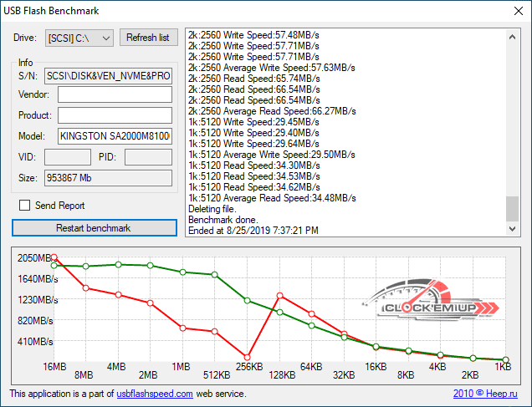Click the Model field showing KINGSTON
This screenshot has width=532, height=407.
(115, 136)
